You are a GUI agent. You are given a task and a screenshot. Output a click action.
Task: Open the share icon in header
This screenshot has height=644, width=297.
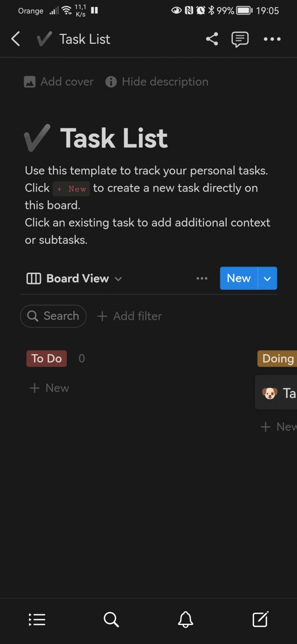point(212,39)
